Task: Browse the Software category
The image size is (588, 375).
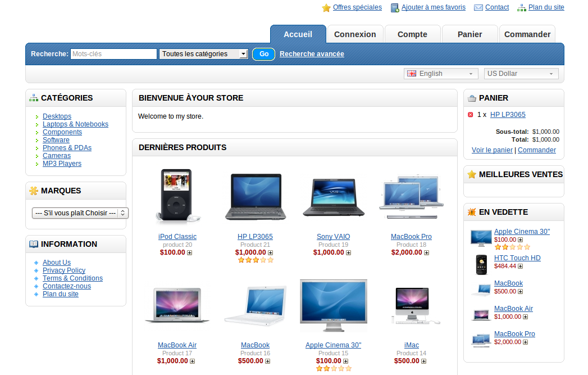Action: coord(56,140)
